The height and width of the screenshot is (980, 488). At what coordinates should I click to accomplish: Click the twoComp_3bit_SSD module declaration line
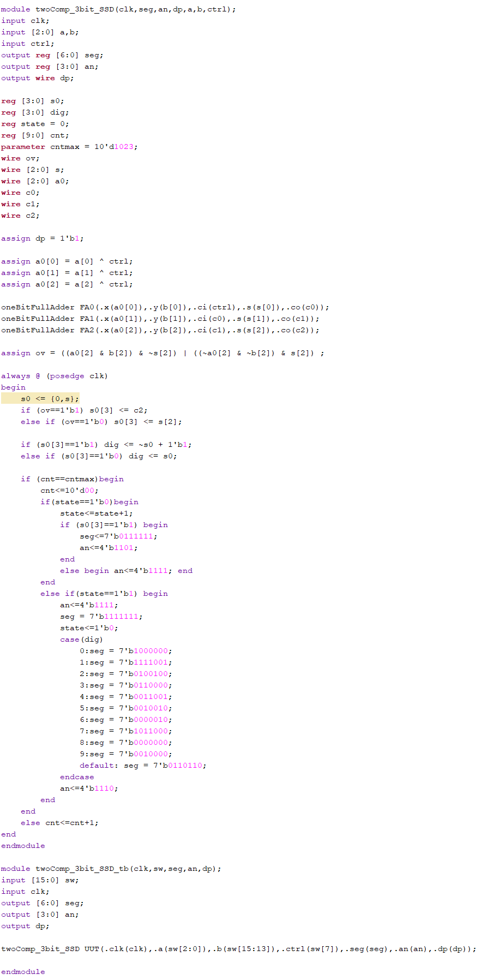tap(118, 9)
